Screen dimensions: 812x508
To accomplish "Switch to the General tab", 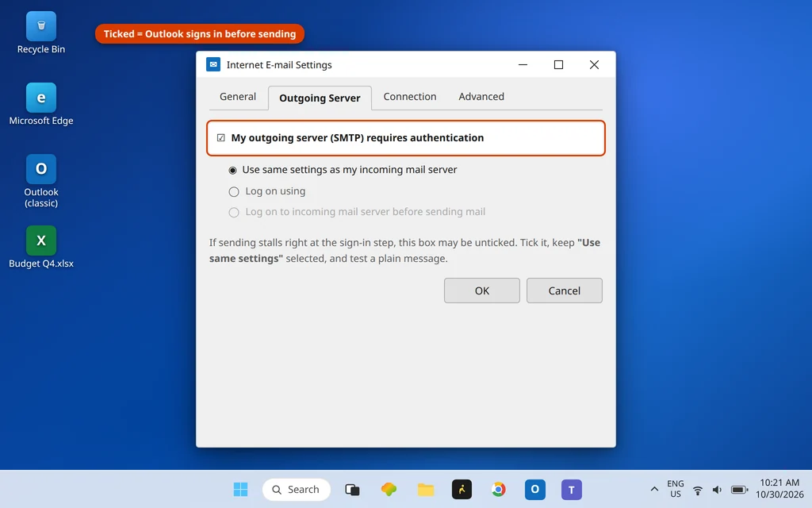I will coord(238,96).
